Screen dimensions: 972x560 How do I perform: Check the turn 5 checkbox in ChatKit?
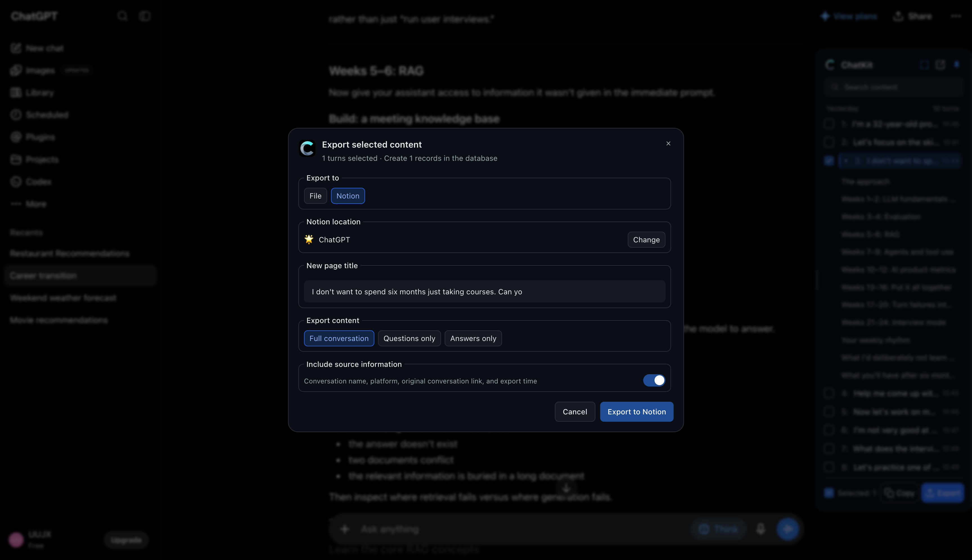point(829,412)
